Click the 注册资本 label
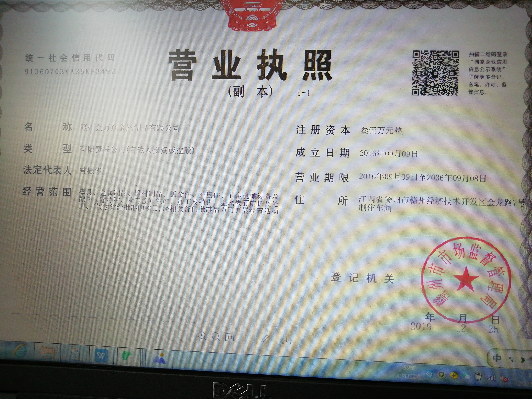Screen dimensions: 532x399 [323, 130]
